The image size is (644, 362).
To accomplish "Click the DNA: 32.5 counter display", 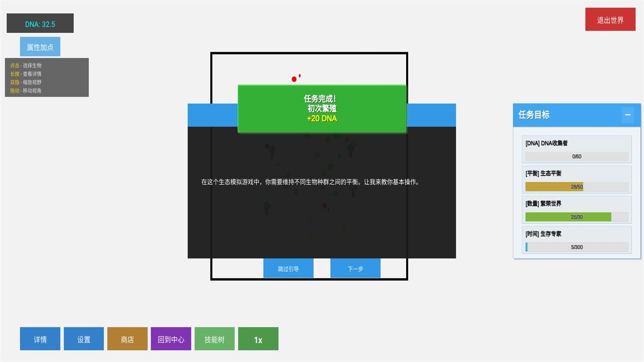I will pyautogui.click(x=40, y=24).
